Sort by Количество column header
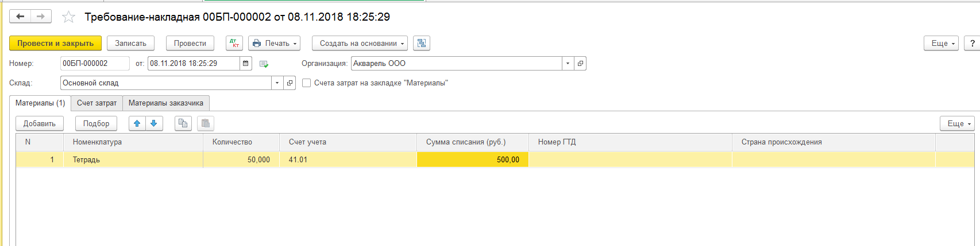Image resolution: width=980 pixels, height=246 pixels. [x=241, y=142]
